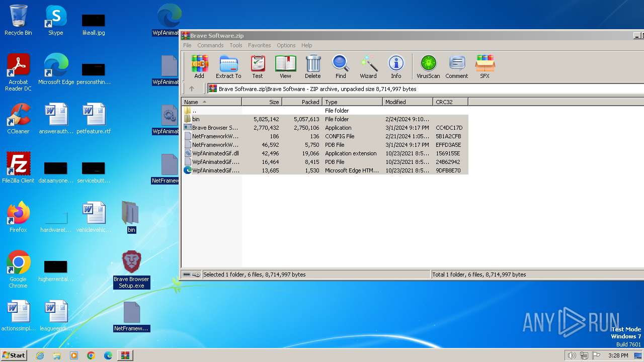This screenshot has height=362, width=644.
Task: Select the Brave Browser Setup.exe desktop icon
Action: (x=131, y=269)
